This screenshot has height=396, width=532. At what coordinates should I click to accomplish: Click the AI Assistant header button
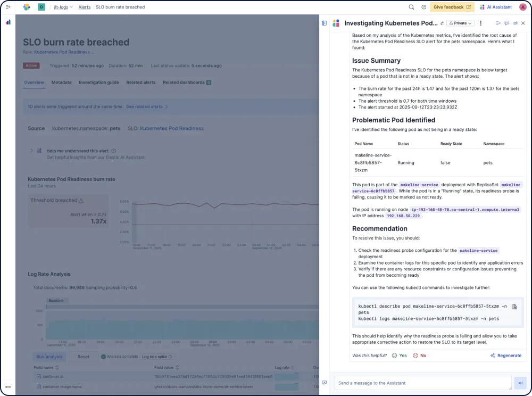[496, 7]
